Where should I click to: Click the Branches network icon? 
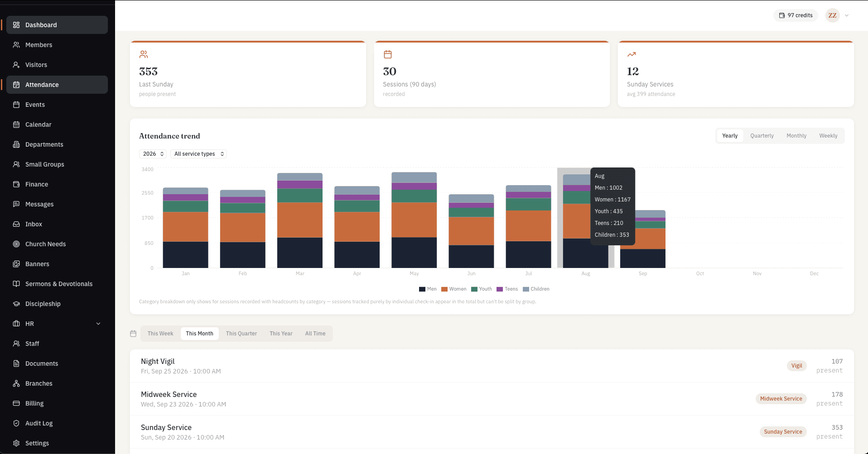pos(16,383)
